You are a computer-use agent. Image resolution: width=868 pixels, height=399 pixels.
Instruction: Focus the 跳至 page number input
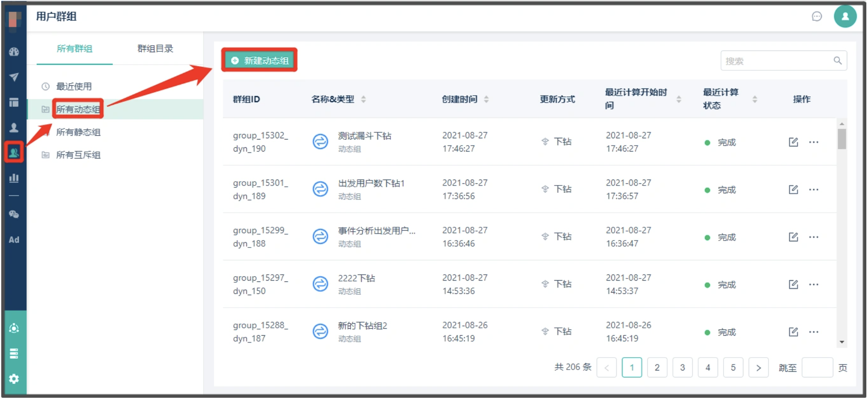[817, 368]
